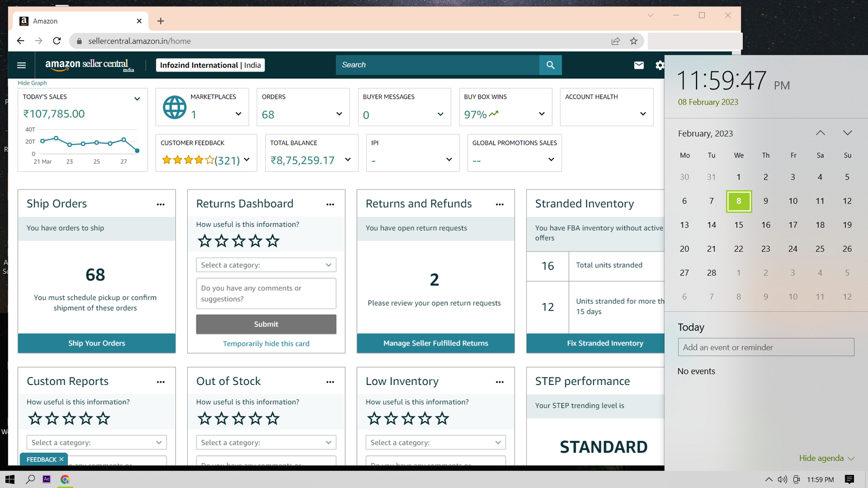Click the search magnifier button
The image size is (868, 488).
[x=550, y=65]
